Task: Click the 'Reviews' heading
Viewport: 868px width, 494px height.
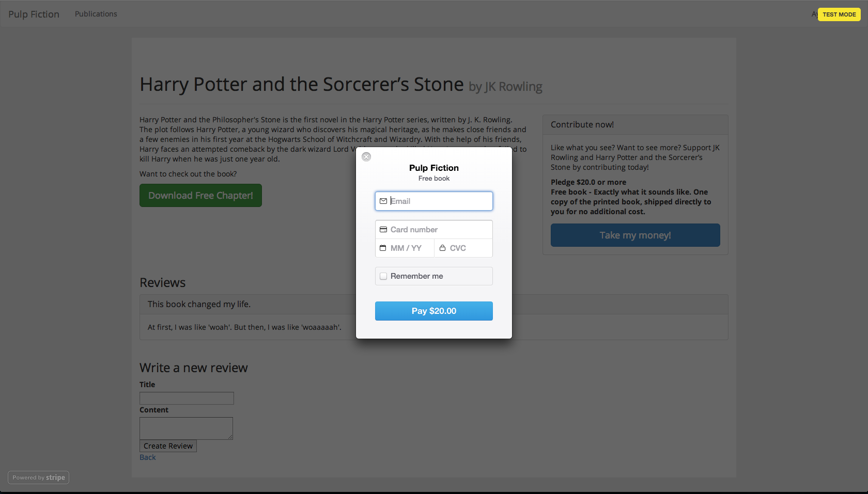Action: click(162, 283)
